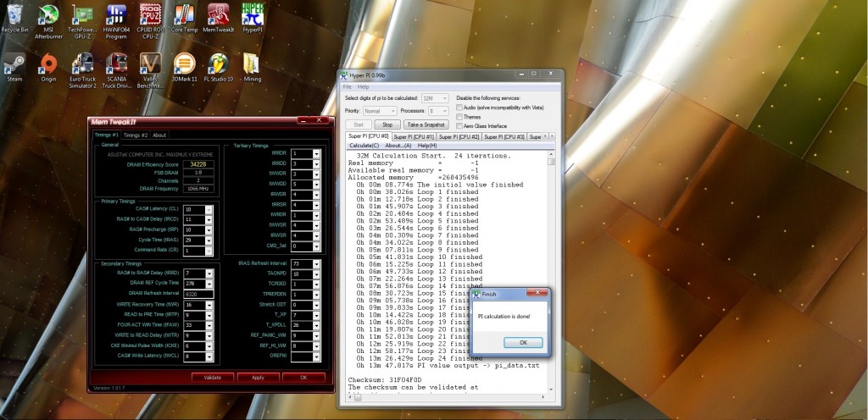Open the Mining folder on the desktop
The width and height of the screenshot is (868, 420).
tap(252, 68)
